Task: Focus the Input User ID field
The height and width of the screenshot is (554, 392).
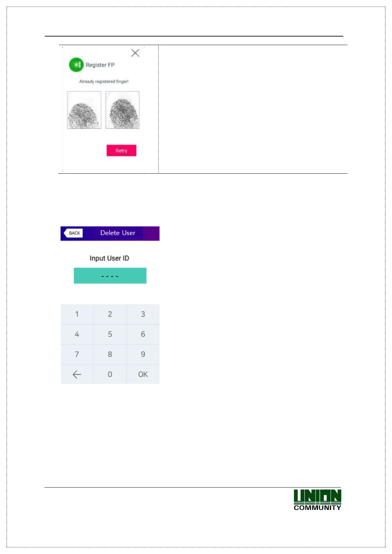Action: pos(110,276)
